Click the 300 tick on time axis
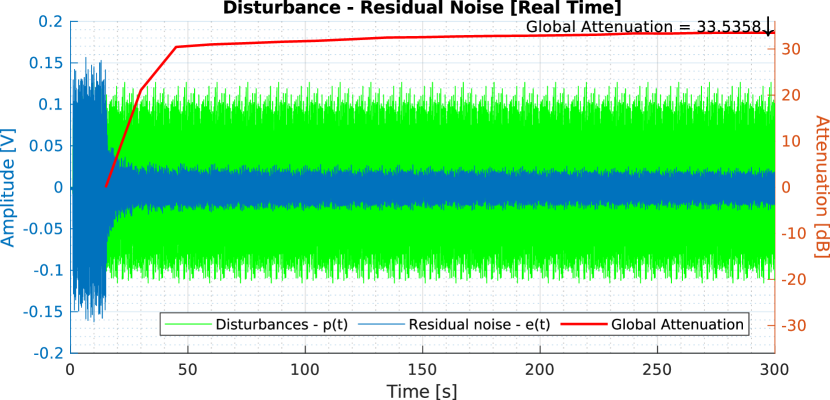This screenshot has height=400, width=830. 774,368
